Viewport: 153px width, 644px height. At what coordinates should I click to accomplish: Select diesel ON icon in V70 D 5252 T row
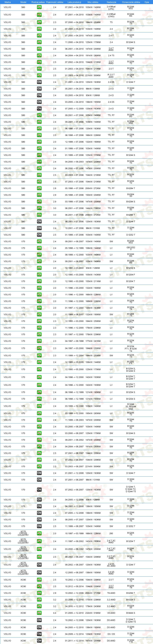(x=39, y=526)
